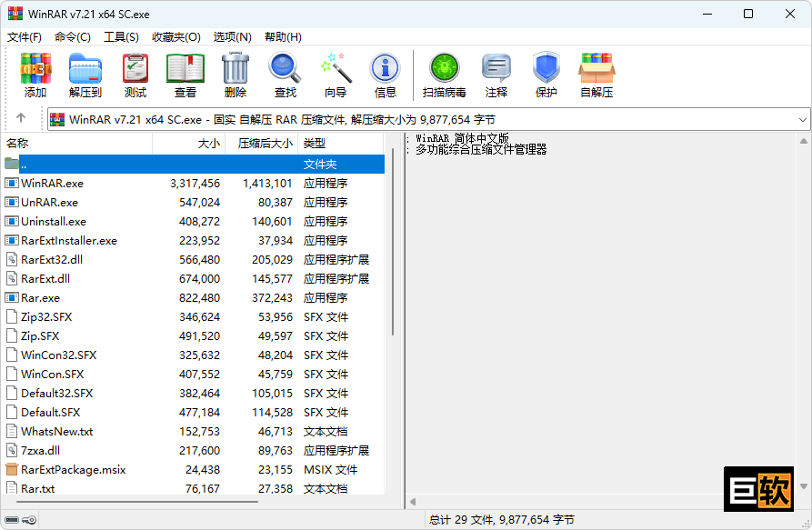Open the 命令(C) menu
Image resolution: width=812 pixels, height=530 pixels.
click(73, 36)
